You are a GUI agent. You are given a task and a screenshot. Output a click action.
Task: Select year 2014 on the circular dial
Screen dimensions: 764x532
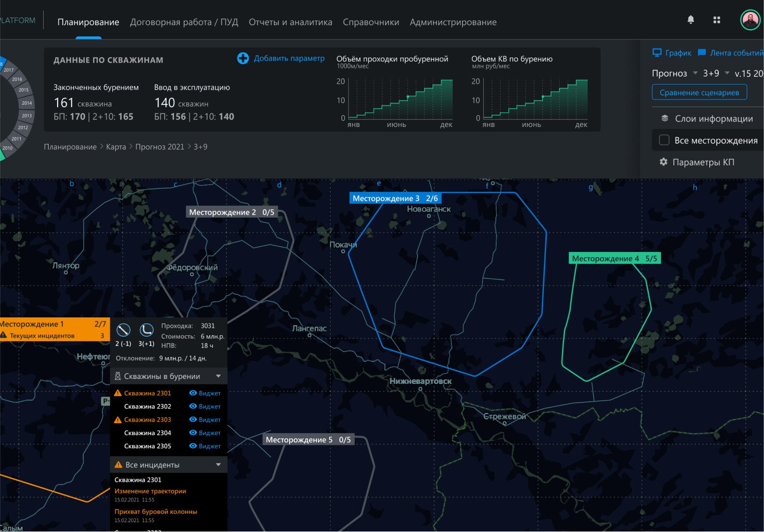click(27, 103)
